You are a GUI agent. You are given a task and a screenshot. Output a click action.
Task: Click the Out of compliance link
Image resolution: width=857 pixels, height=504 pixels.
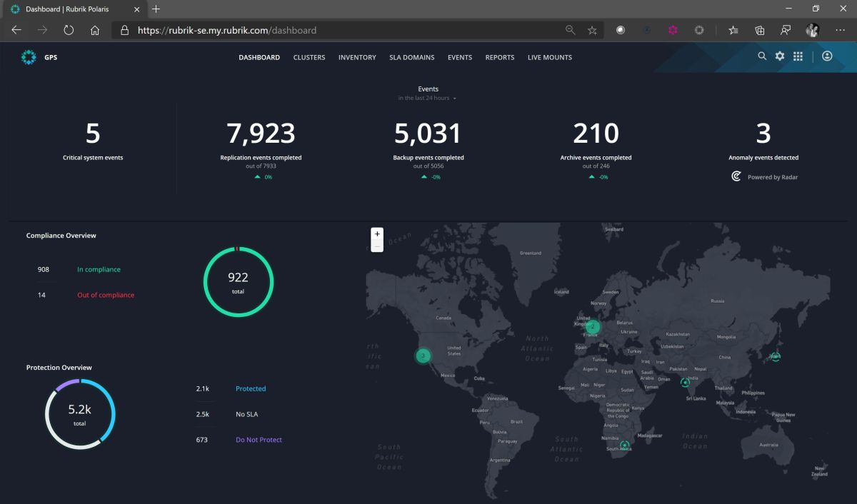(105, 294)
